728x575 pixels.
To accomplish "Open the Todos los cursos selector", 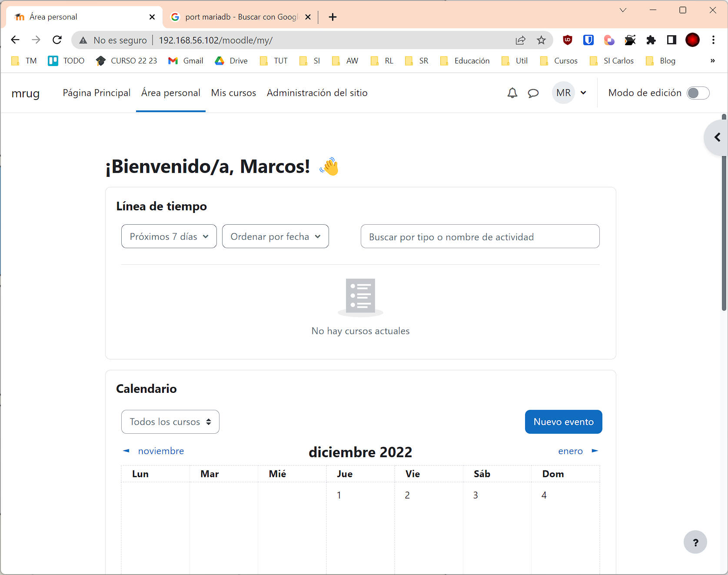I will click(x=170, y=422).
